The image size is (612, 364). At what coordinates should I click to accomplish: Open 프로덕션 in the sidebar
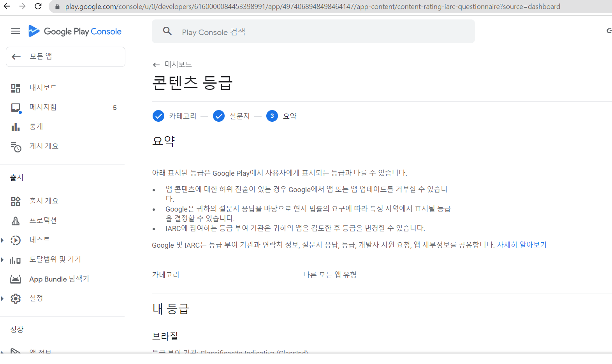tap(43, 220)
